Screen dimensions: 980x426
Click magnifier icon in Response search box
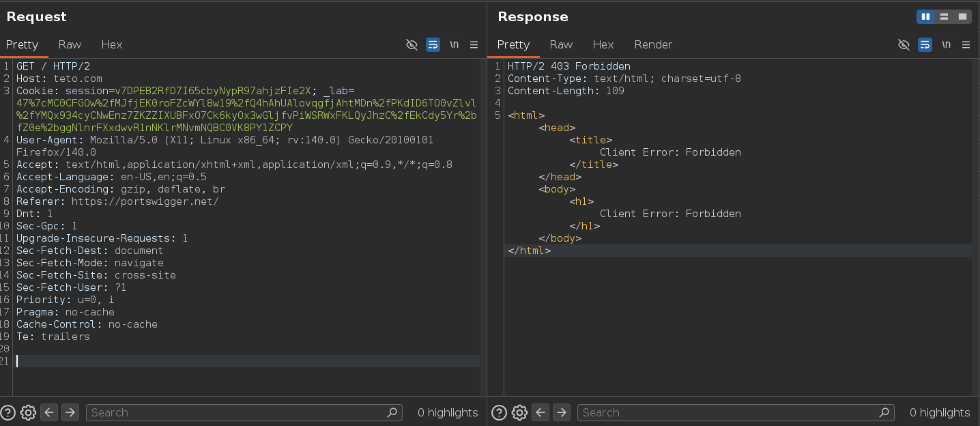pos(884,412)
